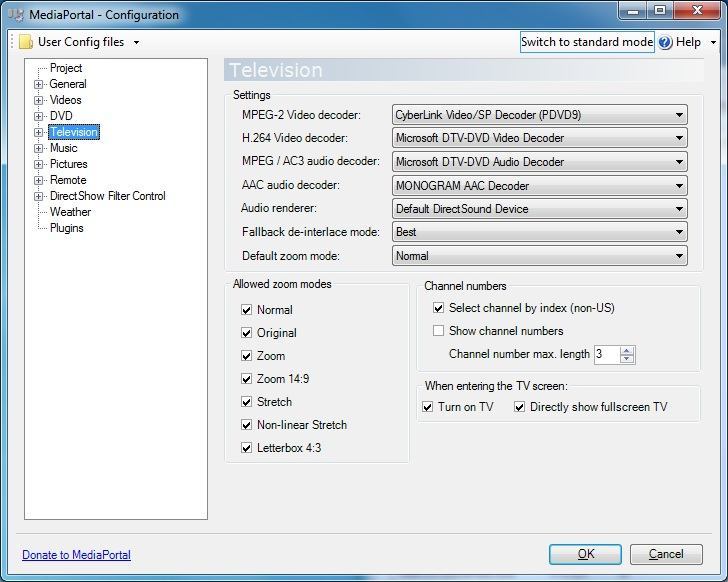Maximize the configuration window

click(x=660, y=10)
